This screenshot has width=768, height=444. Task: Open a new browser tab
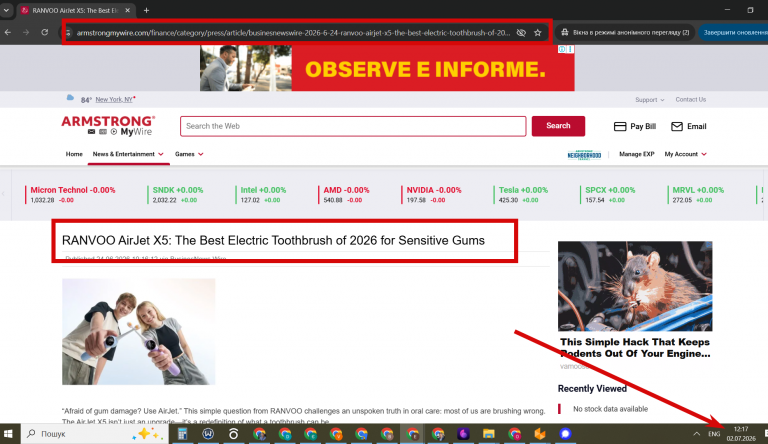click(x=146, y=10)
